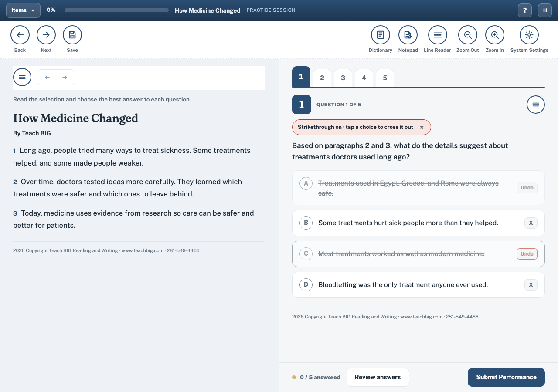
Task: Click the Zoom In magnifier
Action: tap(495, 35)
